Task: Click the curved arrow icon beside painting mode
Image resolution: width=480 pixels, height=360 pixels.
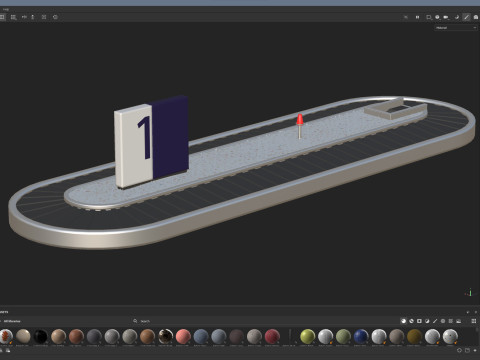Action: pyautogui.click(x=457, y=17)
